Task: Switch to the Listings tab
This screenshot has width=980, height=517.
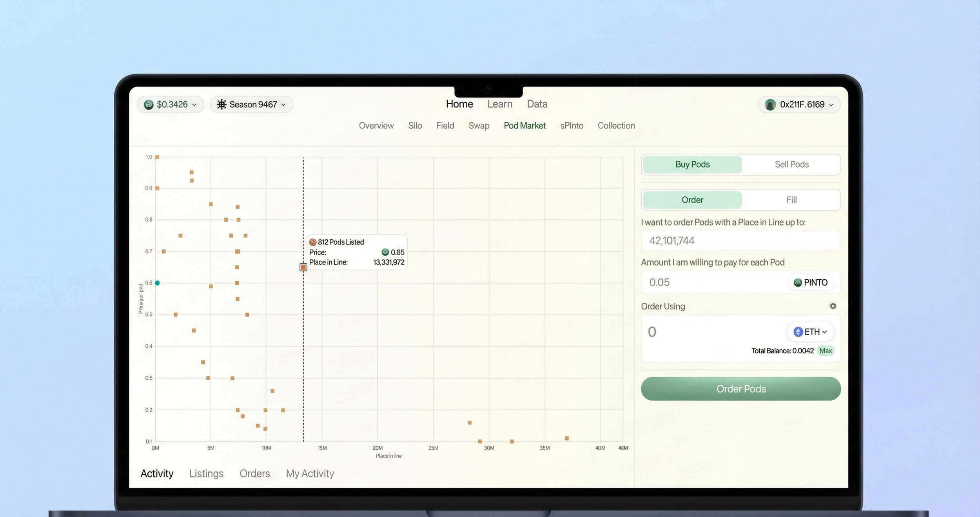Action: tap(206, 474)
